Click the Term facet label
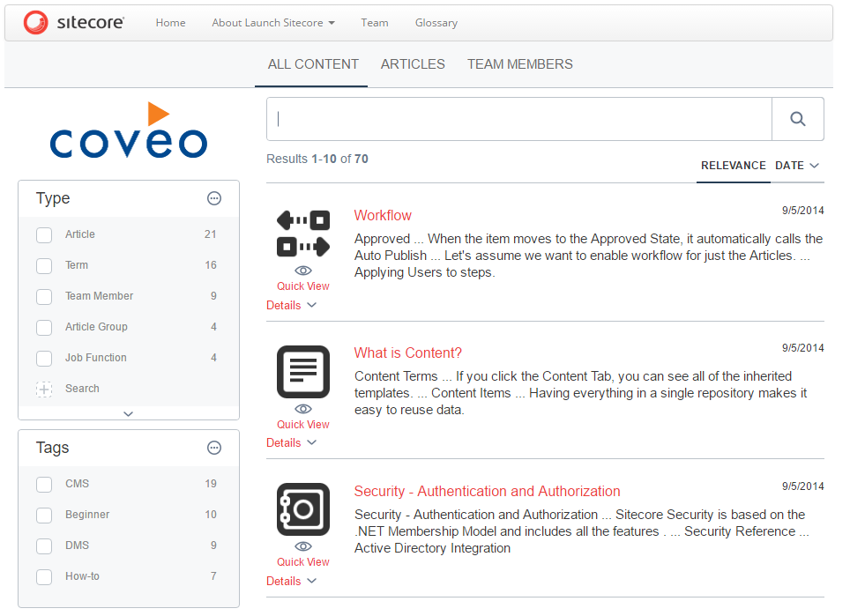Image resolution: width=850 pixels, height=616 pixels. 77,265
